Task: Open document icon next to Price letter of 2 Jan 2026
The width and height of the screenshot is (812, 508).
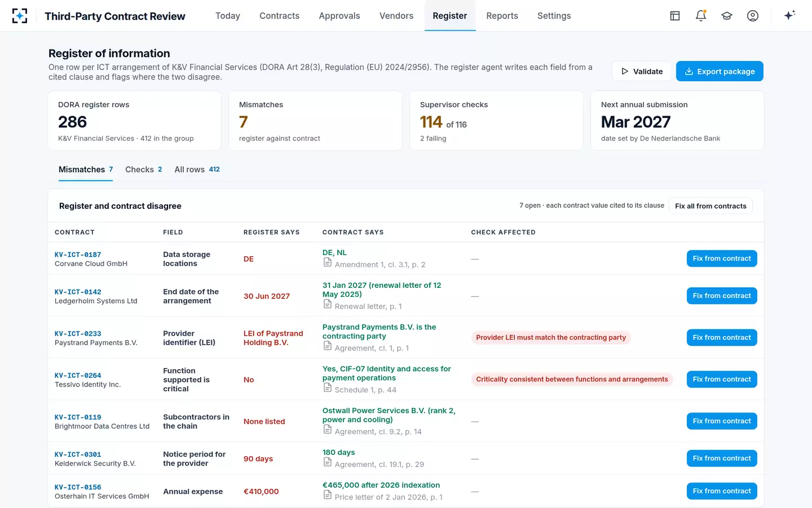Action: 328,495
